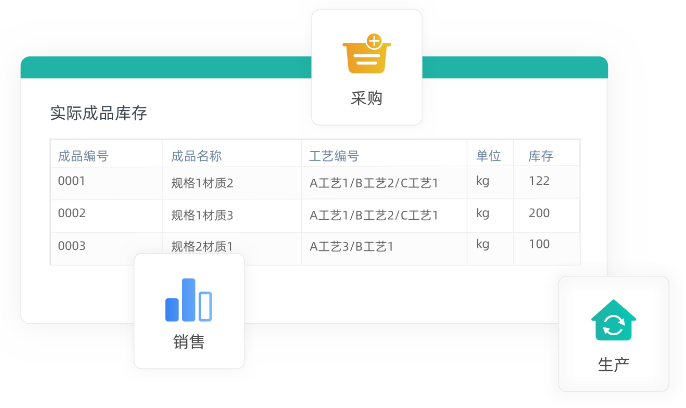Screen dimensions: 686x408
Task: Select product number 0002 cell
Action: click(x=72, y=213)
